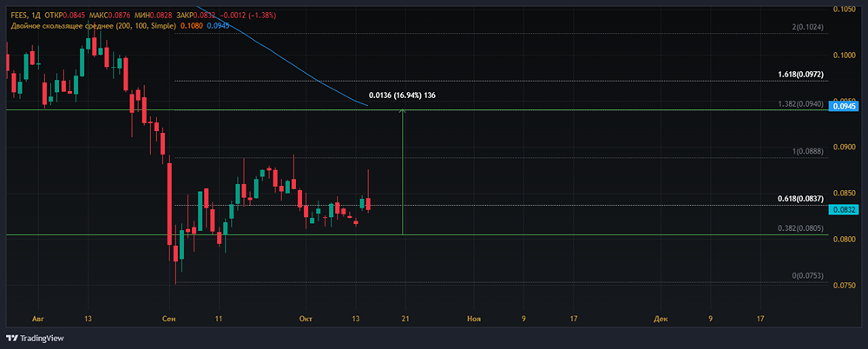Click the Ноя label on time axis
Image resolution: width=868 pixels, height=349 pixels.
pos(473,319)
